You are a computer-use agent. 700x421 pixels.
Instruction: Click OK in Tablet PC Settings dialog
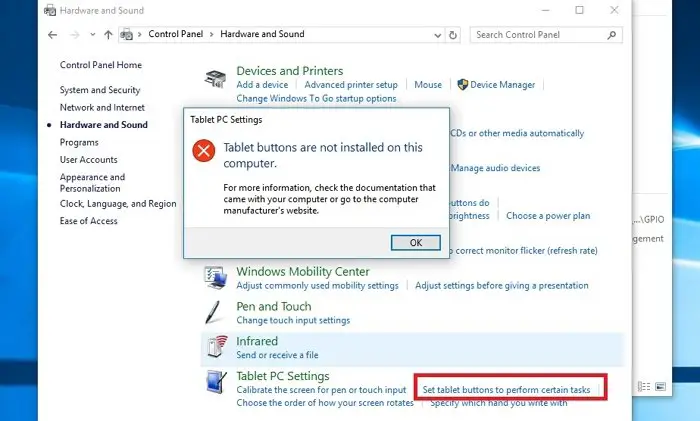click(416, 242)
